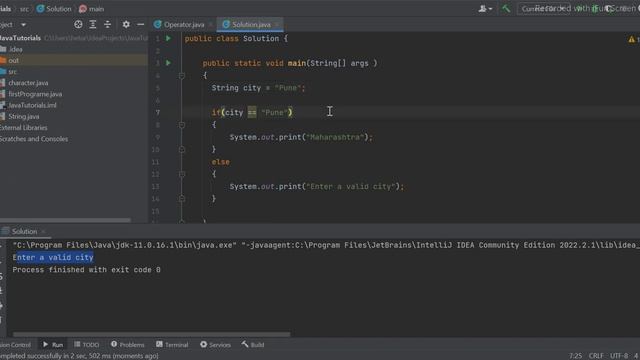640x360 pixels.
Task: Select opened file locate icon in Project panel
Action: [78, 24]
